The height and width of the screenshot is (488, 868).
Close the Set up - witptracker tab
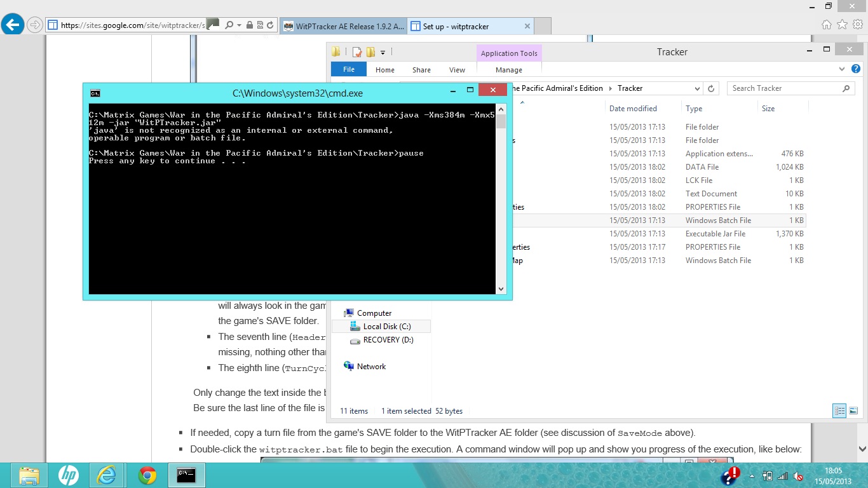[527, 27]
